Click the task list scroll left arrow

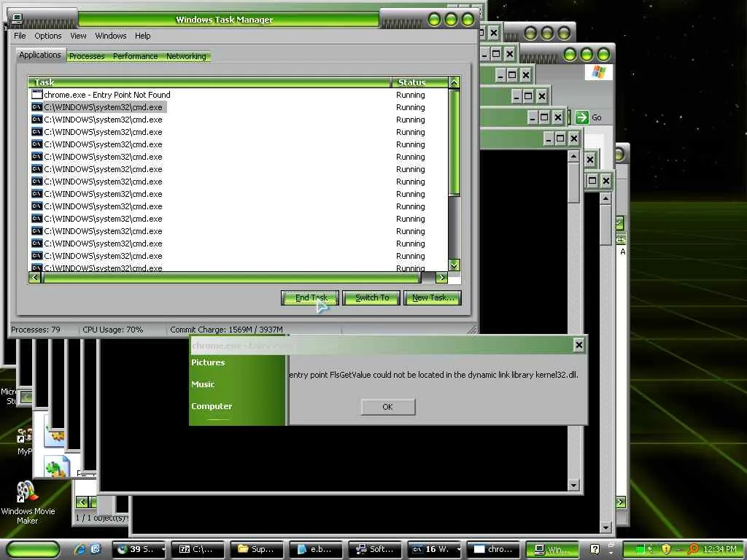pos(35,277)
